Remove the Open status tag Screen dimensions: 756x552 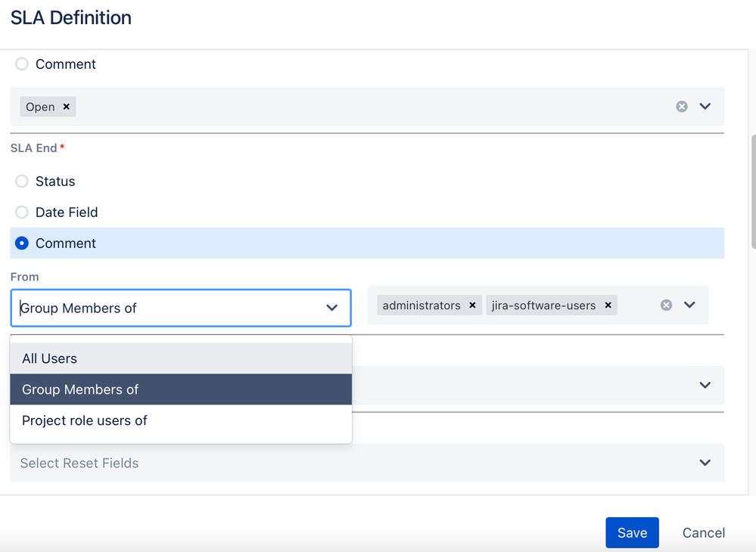click(67, 107)
